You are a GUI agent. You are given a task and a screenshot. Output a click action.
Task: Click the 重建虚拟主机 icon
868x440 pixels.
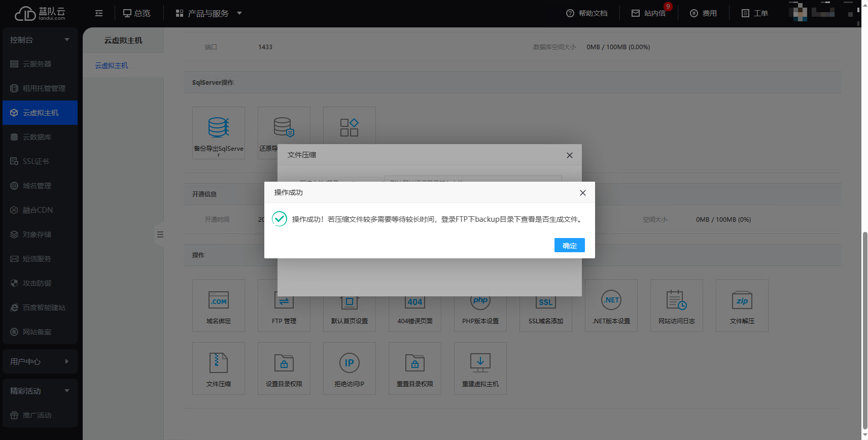480,368
